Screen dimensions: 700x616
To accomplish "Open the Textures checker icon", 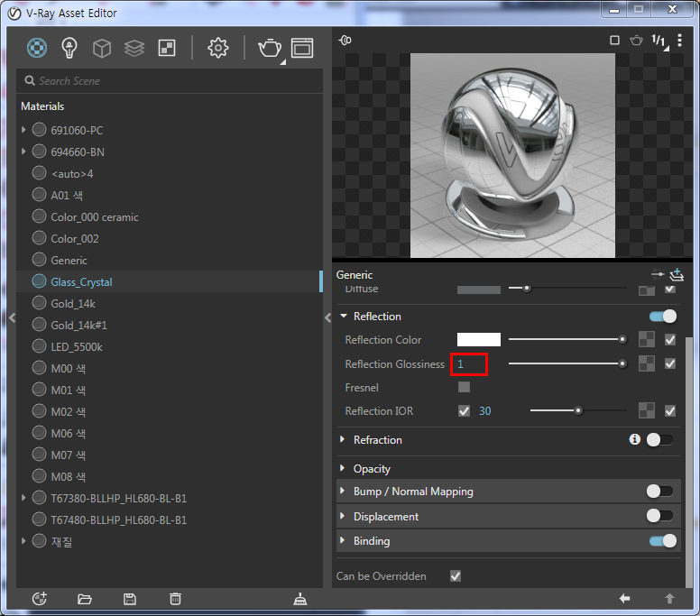I will pos(167,48).
